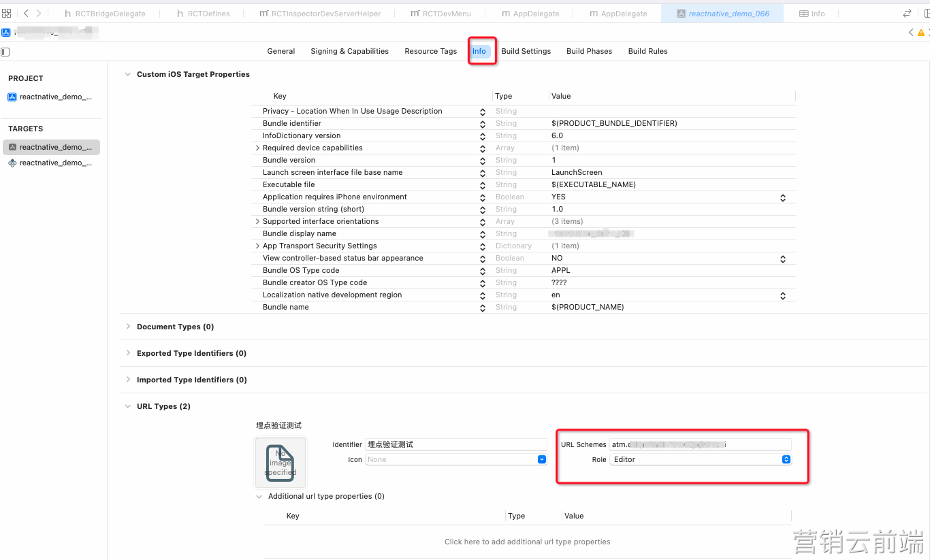Select the $(EXECUTABLE_NAME) value
The width and height of the screenshot is (930, 560).
[x=593, y=184]
